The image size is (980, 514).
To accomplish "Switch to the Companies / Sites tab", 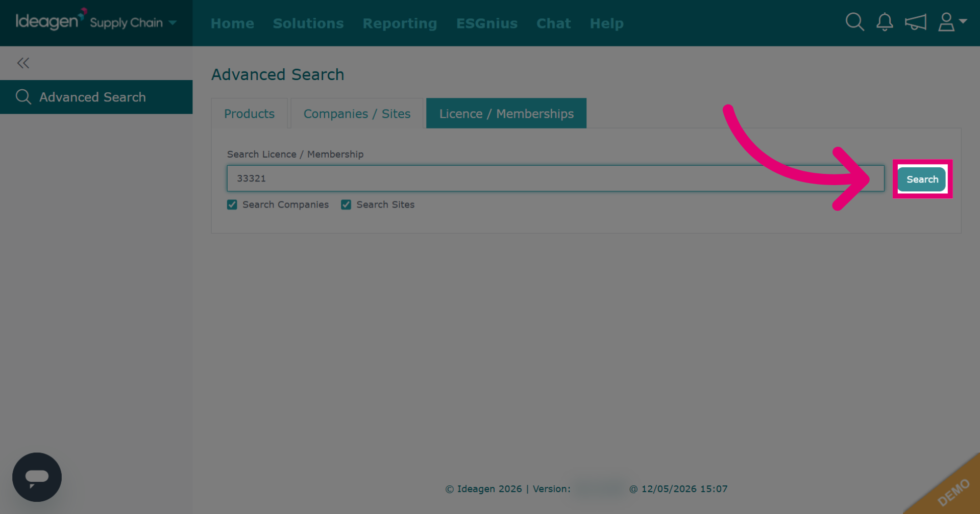I will point(357,113).
